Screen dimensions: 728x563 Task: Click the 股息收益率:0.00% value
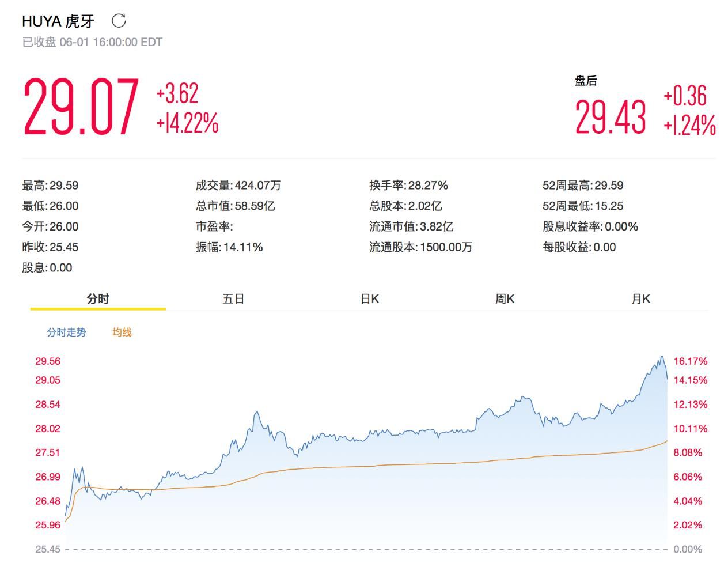click(590, 226)
